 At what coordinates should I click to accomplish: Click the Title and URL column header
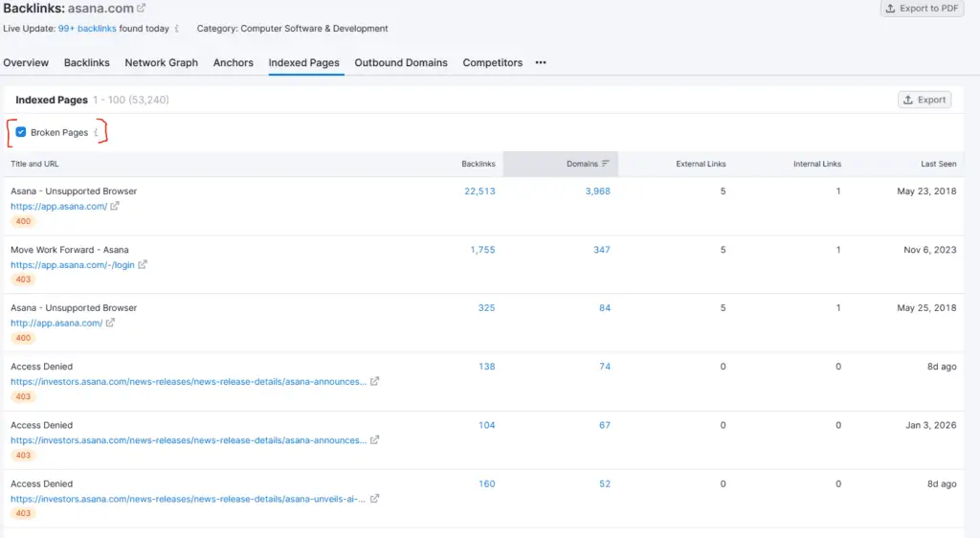(34, 164)
